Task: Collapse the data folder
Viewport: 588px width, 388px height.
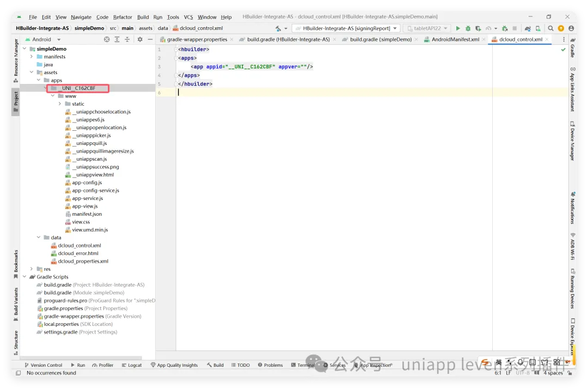Action: 39,238
